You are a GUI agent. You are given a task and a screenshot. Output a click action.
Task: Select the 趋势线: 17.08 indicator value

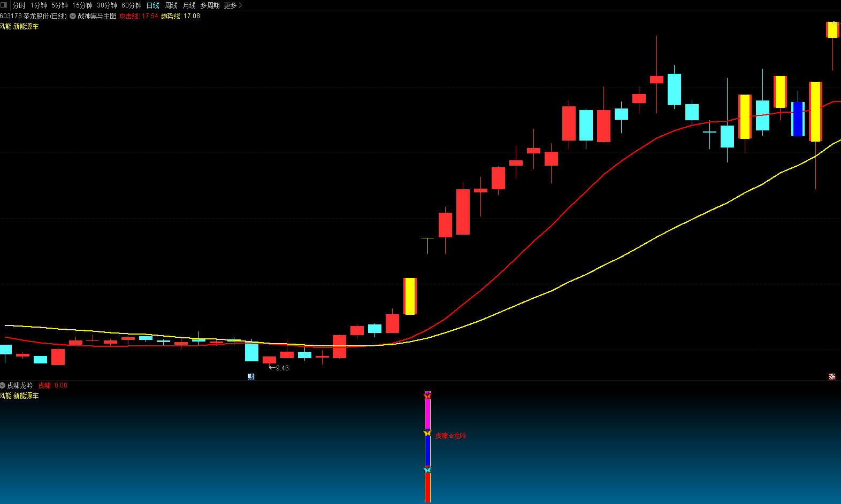pyautogui.click(x=180, y=16)
